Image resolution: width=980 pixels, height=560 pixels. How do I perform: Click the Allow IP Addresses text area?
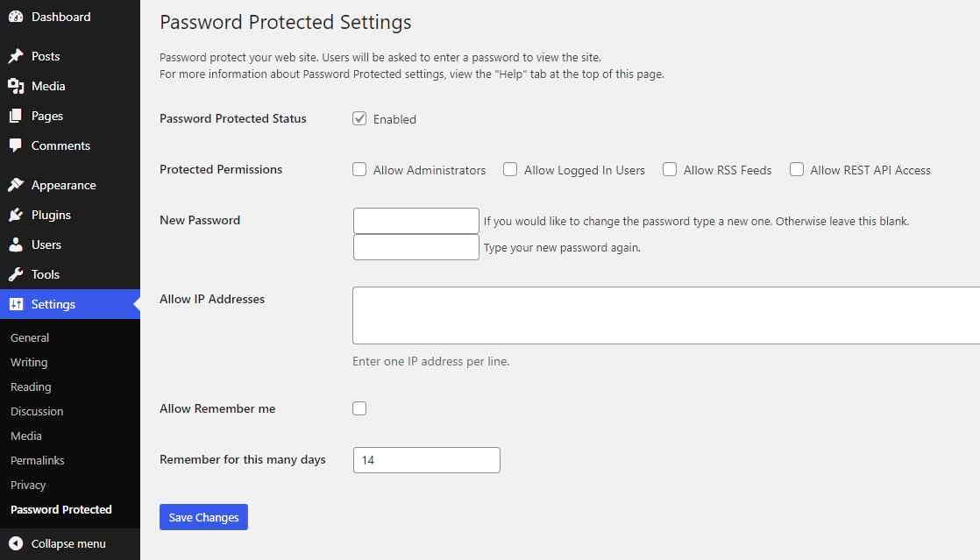(x=666, y=315)
